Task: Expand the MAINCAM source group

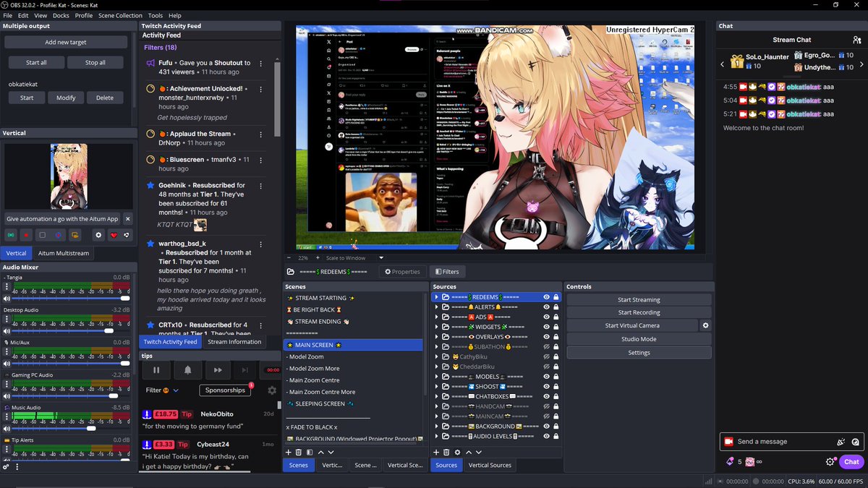Action: point(436,416)
